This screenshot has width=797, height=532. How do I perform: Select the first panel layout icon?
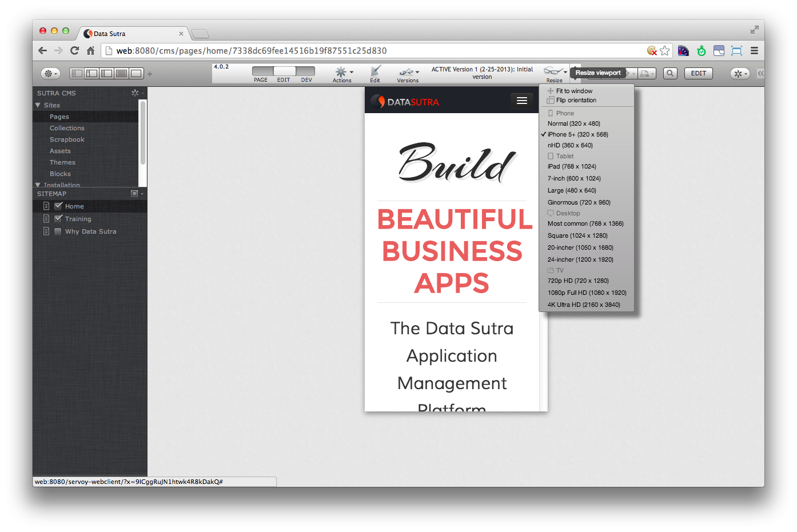pyautogui.click(x=77, y=73)
